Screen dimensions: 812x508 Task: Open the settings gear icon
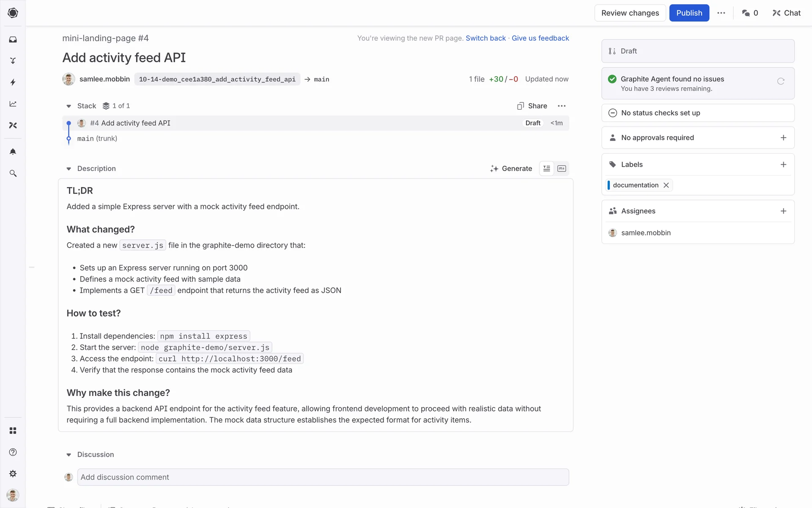pos(13,474)
